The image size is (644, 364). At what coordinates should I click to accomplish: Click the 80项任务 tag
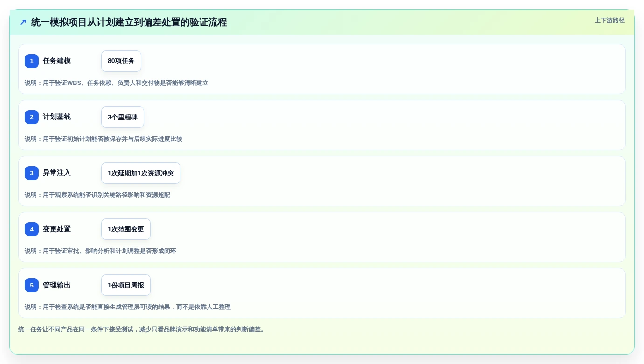point(121,61)
